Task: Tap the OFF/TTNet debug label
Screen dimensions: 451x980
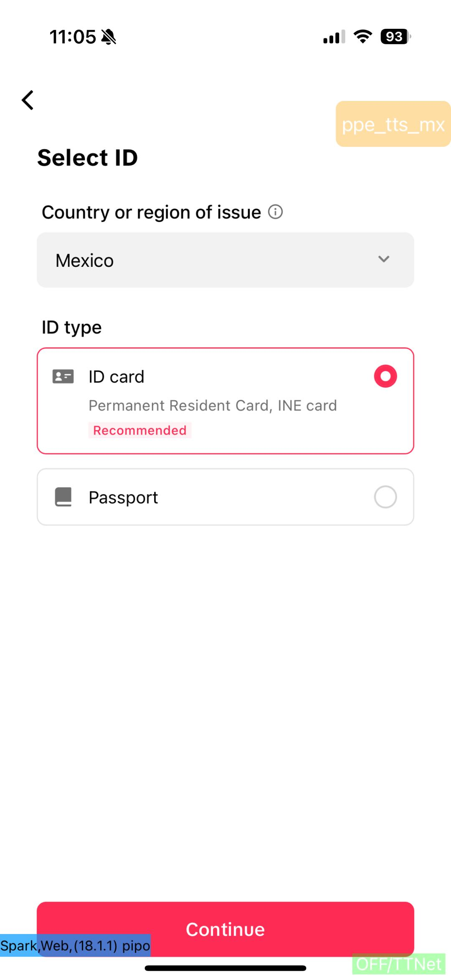Action: tap(399, 964)
